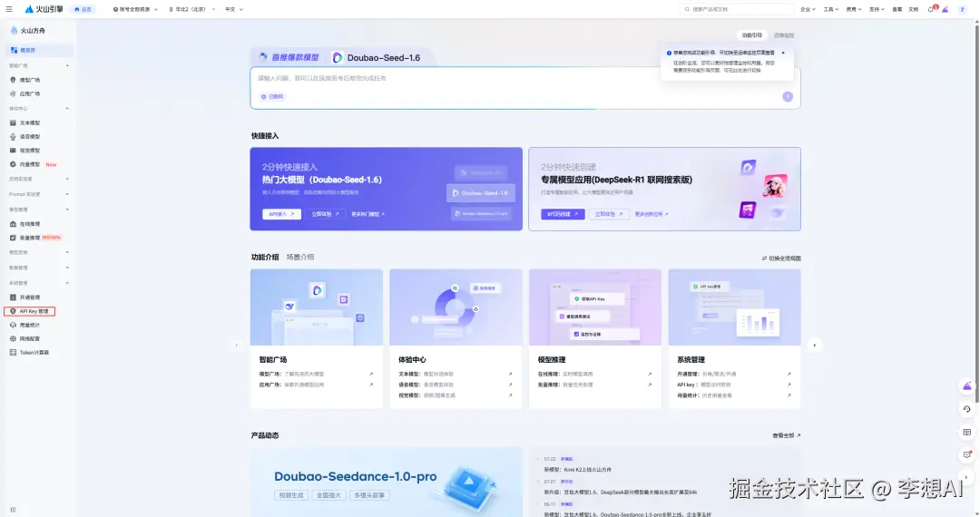Click the purple icon beside the bell
This screenshot has width=980, height=517.
[945, 9]
